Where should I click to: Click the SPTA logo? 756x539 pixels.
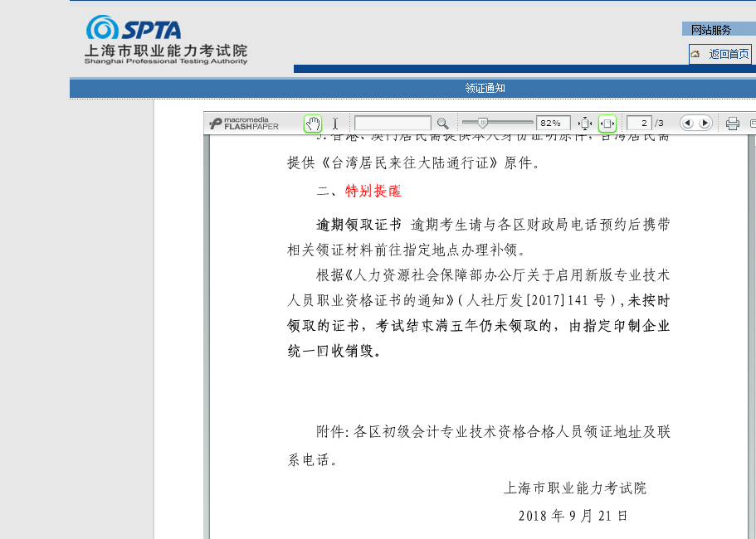coord(134,29)
